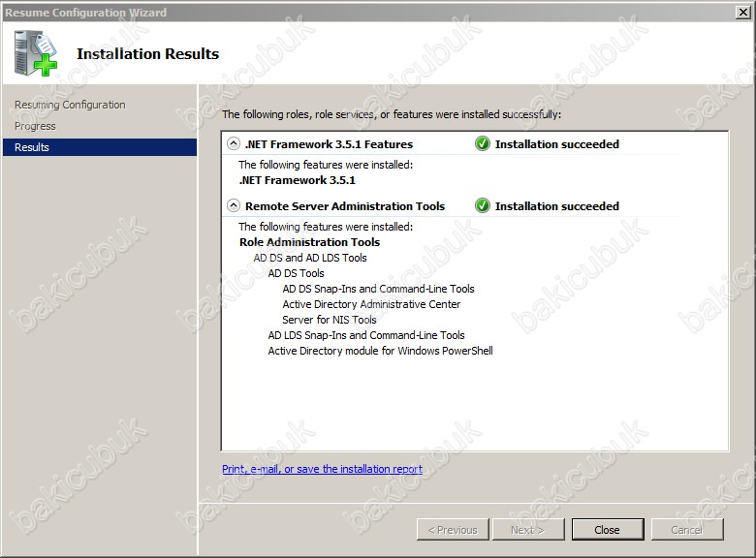This screenshot has height=558, width=756.
Task: Click 'Installation succeeded' for Remote Server Administration Tools
Action: point(557,206)
